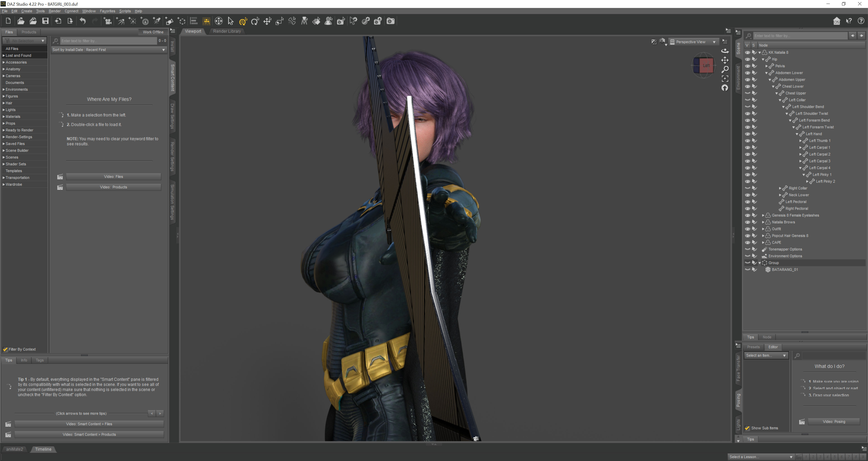Show the next tip arrow

click(x=160, y=413)
